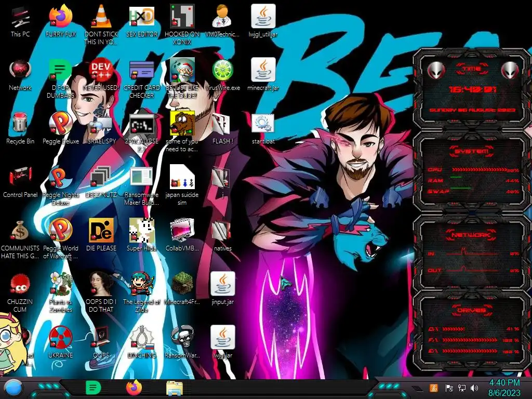This screenshot has height=399, width=532.
Task: Click the SYSTEM widget header
Action: [x=472, y=151]
